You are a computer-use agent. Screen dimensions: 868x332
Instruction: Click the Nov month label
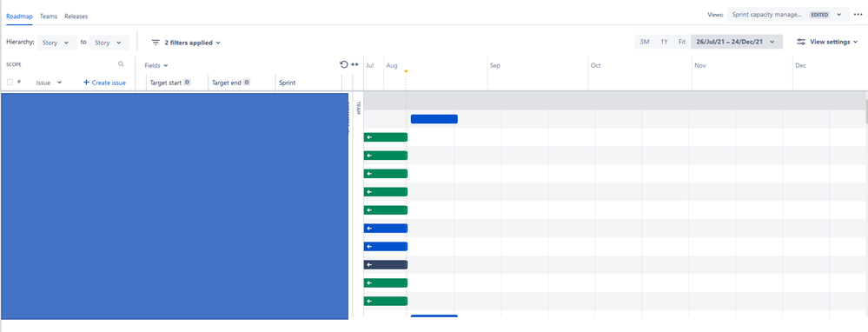pyautogui.click(x=701, y=65)
